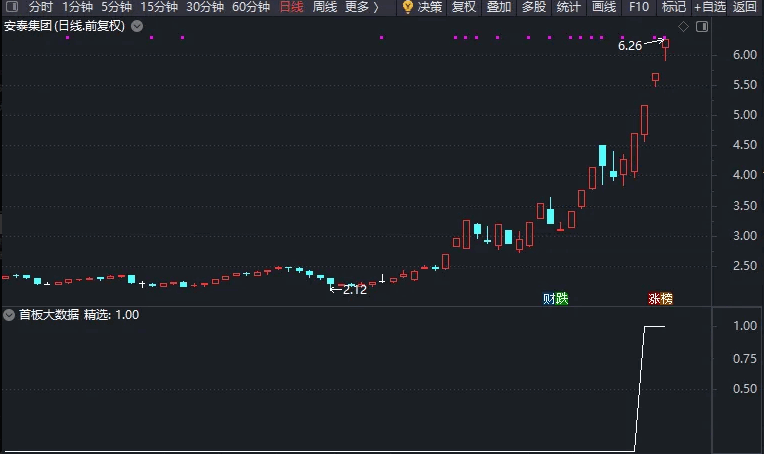
Task: Click the 6.00 price axis label
Action: pos(745,55)
